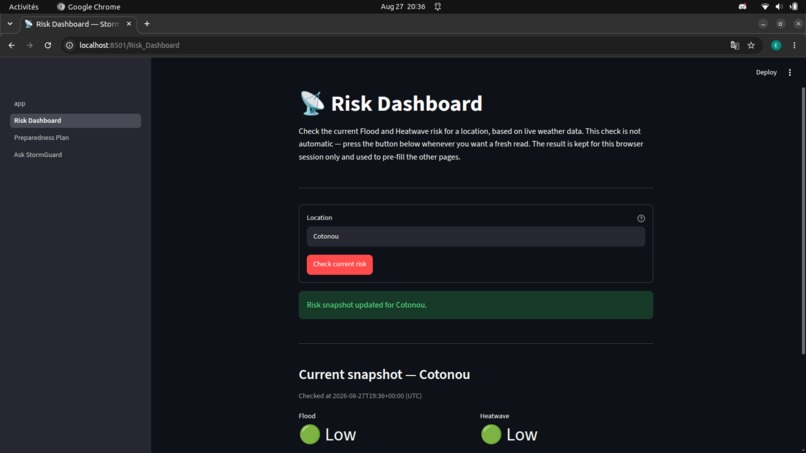Viewport: 806px width, 453px height.
Task: Bookmark this page with the star icon
Action: (751, 45)
